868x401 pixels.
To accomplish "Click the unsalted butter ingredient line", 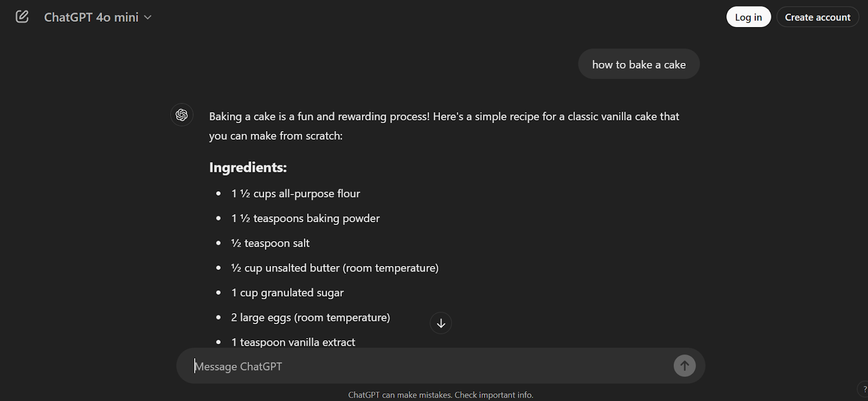I will 335,268.
